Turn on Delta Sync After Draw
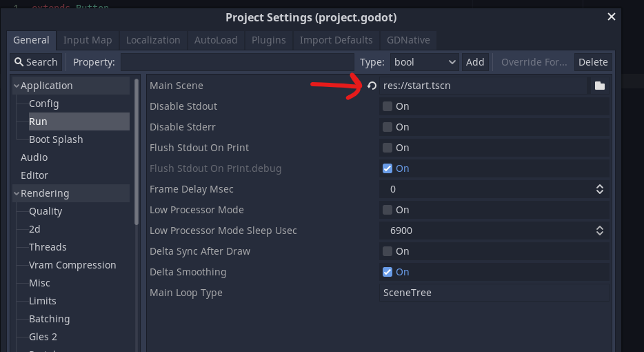This screenshot has width=644, height=352. tap(388, 251)
